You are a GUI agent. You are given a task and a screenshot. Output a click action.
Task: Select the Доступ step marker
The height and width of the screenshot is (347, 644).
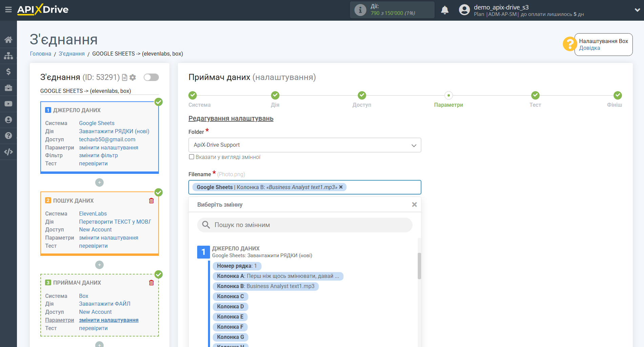click(x=362, y=95)
